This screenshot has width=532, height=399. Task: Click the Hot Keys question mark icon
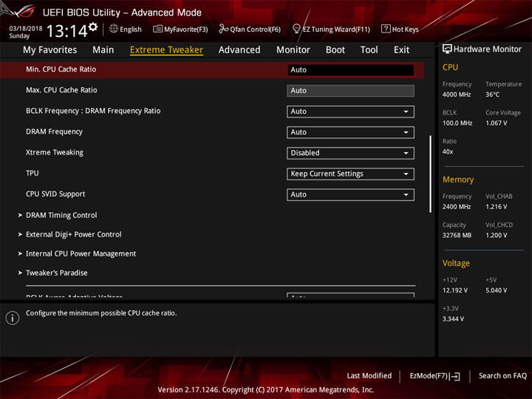[386, 29]
